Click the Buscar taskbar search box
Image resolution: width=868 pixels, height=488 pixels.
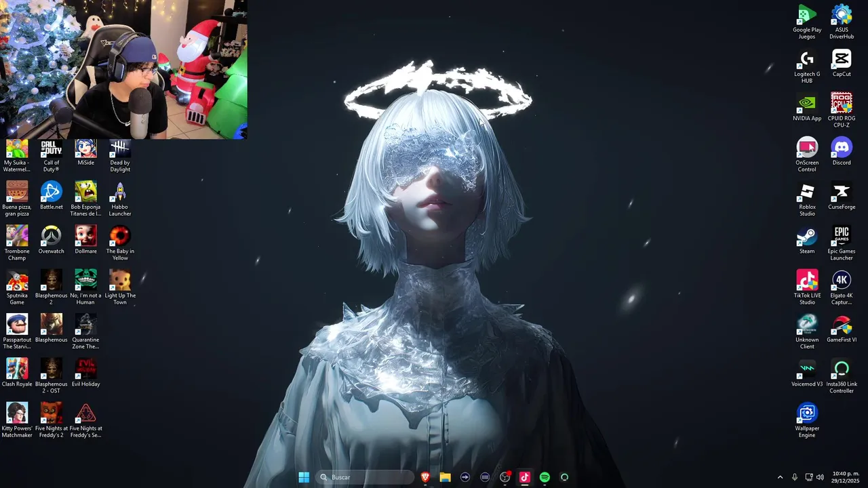point(366,477)
